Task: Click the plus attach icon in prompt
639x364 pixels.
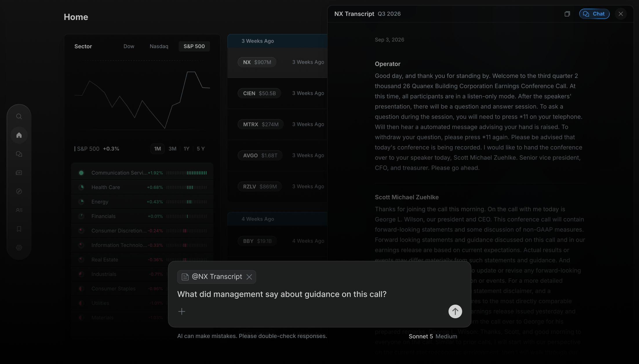Action: pos(182,311)
